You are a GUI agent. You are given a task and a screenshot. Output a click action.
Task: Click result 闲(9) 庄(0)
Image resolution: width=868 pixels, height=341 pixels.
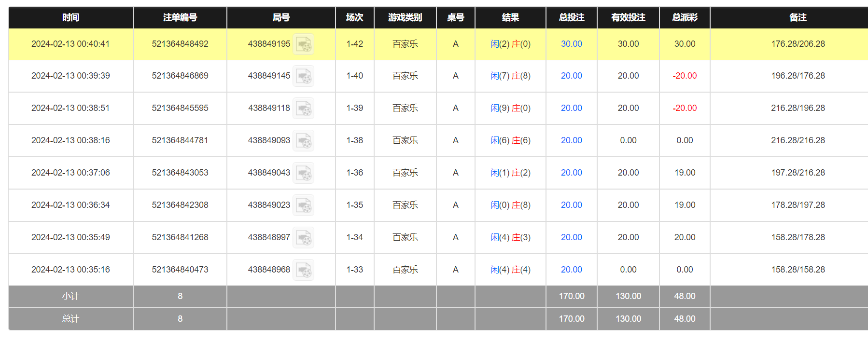[510, 108]
